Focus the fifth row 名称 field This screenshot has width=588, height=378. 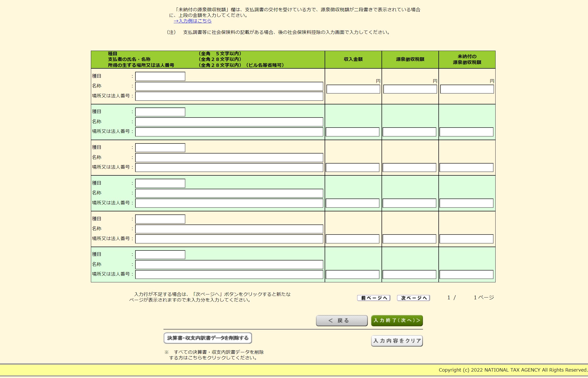tap(229, 229)
